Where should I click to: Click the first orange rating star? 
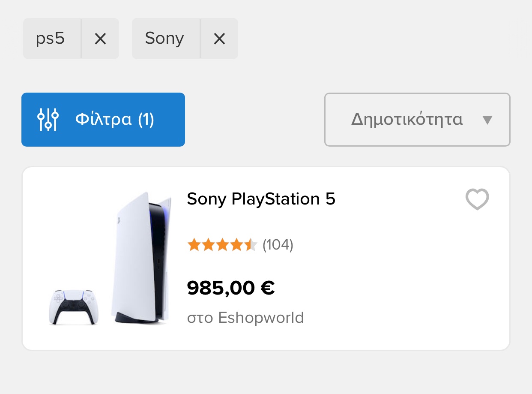point(194,245)
